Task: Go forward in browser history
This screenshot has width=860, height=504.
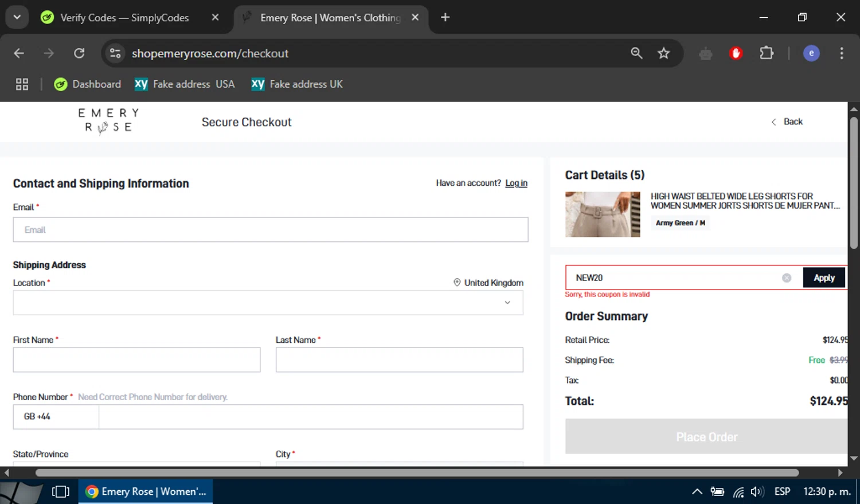Action: [49, 53]
